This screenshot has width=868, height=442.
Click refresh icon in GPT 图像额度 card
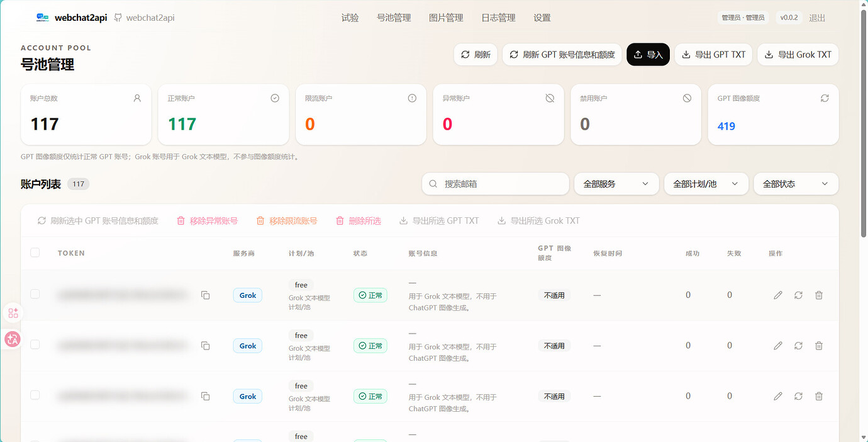(825, 98)
